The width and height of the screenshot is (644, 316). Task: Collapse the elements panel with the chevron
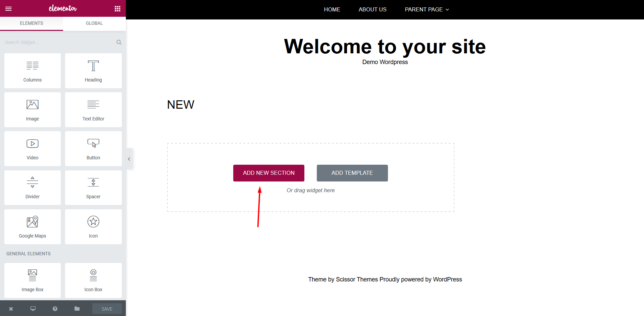point(129,159)
